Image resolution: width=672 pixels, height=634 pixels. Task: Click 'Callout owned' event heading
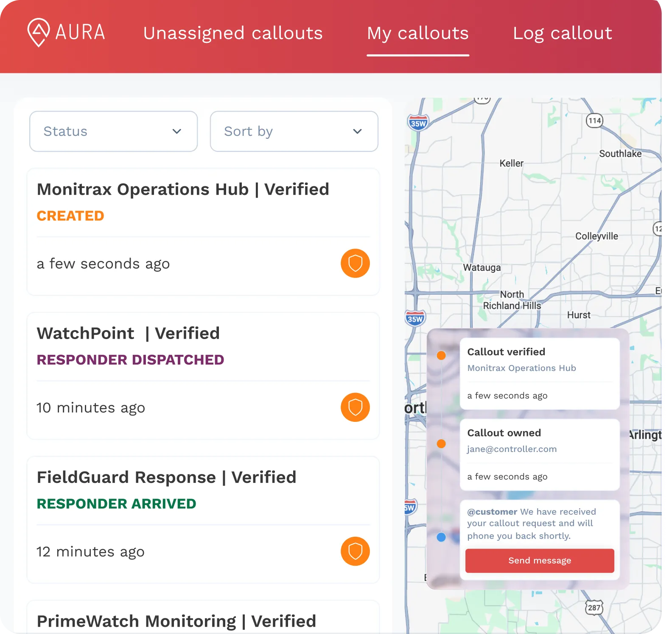pos(504,433)
